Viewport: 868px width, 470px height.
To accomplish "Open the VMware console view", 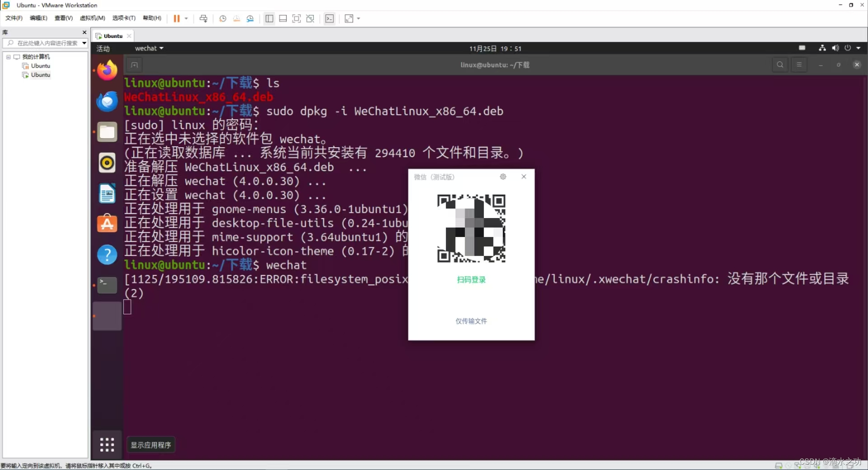I will coord(329,19).
